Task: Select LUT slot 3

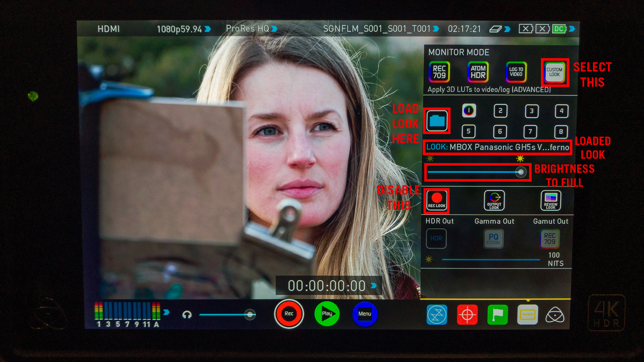Action: click(x=532, y=111)
